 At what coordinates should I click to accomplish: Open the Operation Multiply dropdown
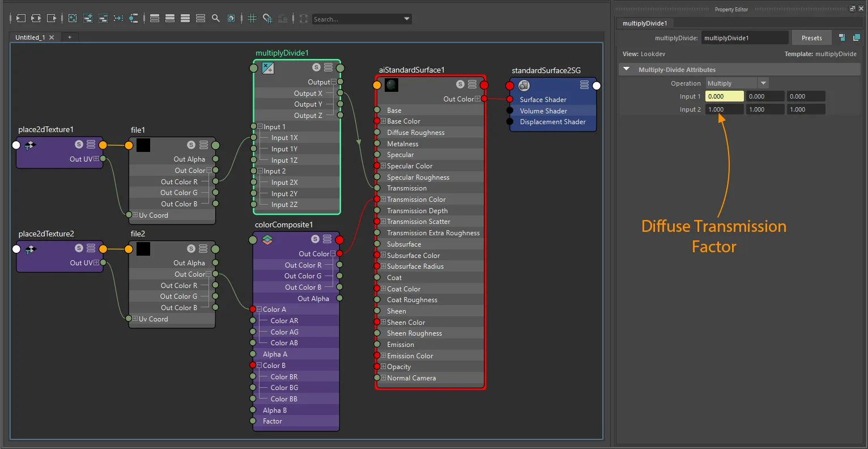click(737, 83)
